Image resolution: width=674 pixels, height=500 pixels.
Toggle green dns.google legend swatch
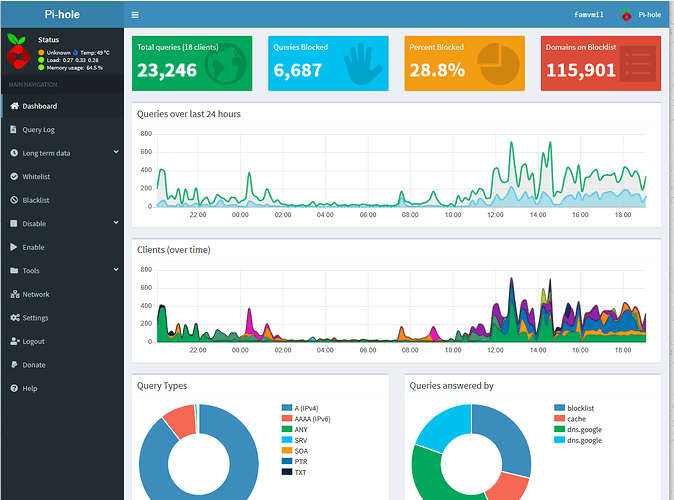559,429
